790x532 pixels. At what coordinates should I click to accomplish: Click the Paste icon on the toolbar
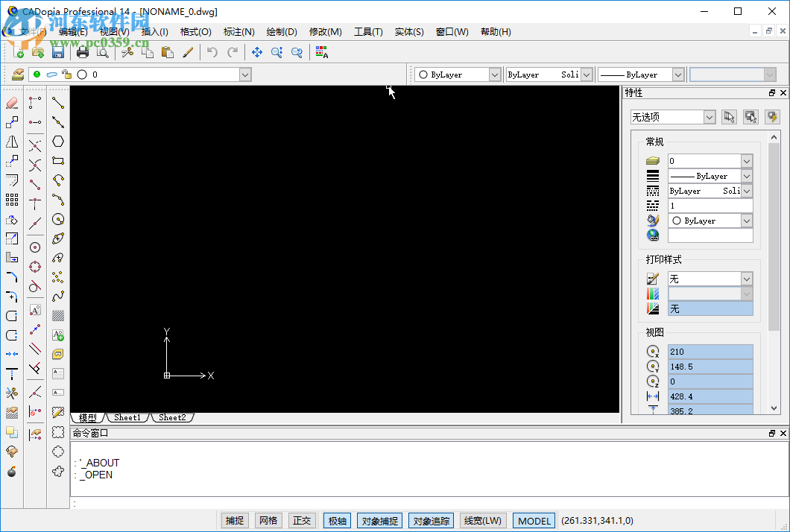[167, 52]
